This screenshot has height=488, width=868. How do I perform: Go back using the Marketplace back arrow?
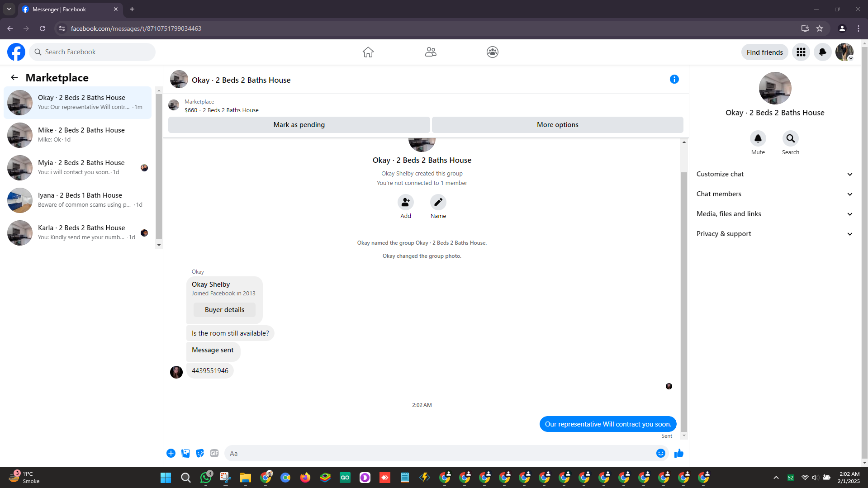tap(14, 77)
